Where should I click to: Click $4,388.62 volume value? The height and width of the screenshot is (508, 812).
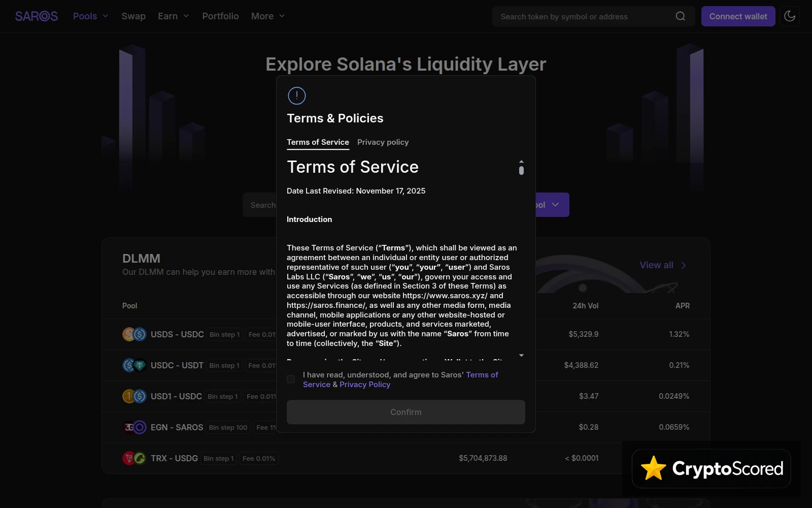(x=581, y=365)
